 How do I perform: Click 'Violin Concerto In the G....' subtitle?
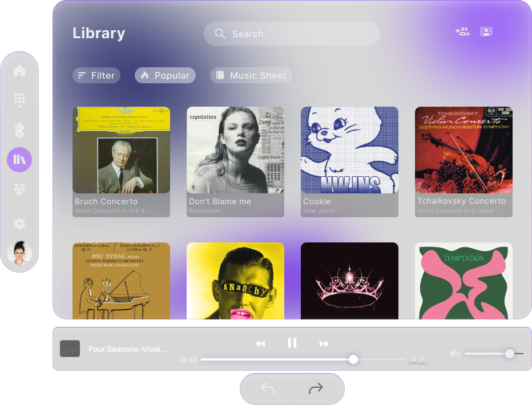click(x=114, y=211)
